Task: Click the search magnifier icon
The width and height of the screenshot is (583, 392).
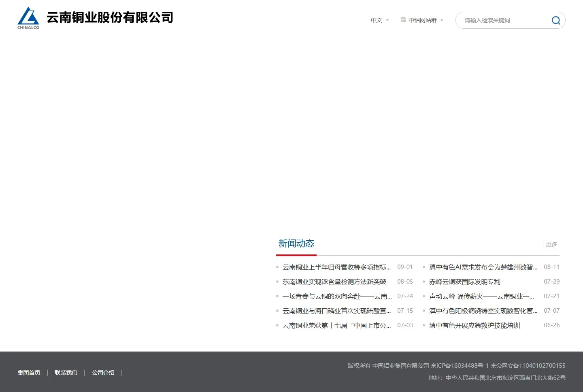Action: point(556,20)
